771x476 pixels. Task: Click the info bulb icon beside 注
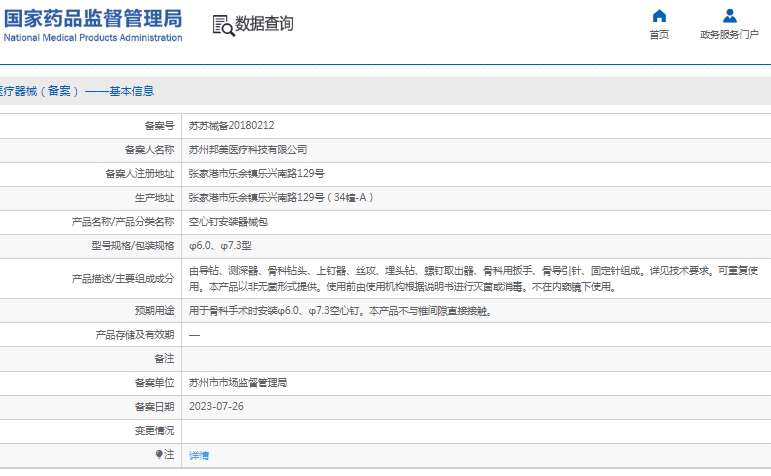pyautogui.click(x=159, y=454)
